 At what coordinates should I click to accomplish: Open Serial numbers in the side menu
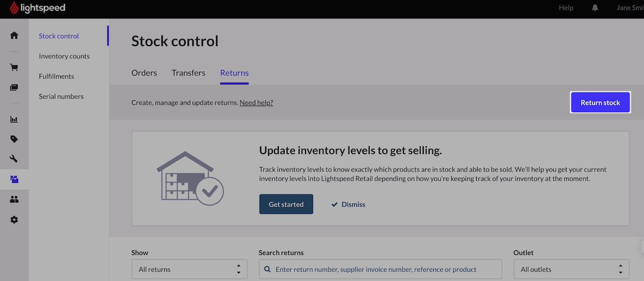click(61, 97)
